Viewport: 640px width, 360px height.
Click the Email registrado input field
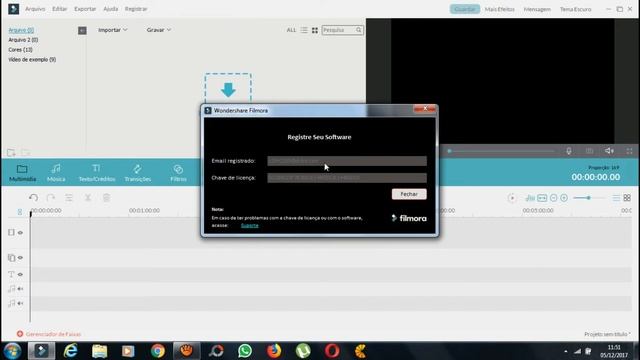[347, 161]
